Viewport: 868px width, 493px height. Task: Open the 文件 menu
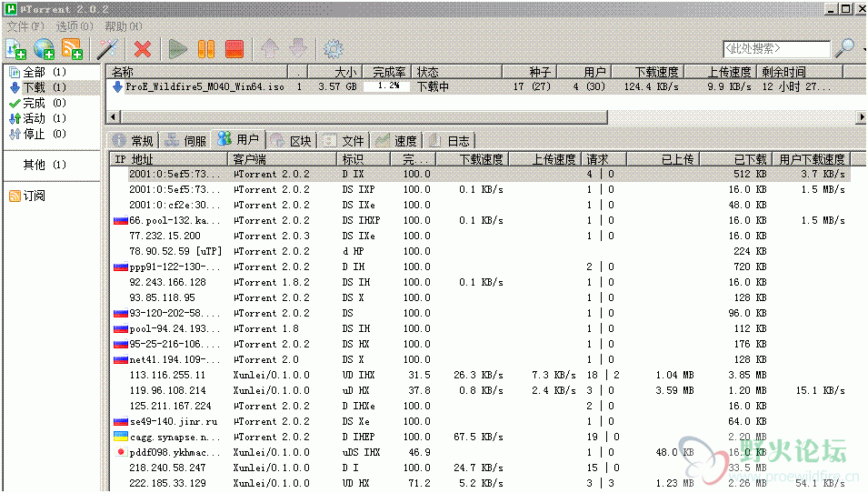(25, 26)
